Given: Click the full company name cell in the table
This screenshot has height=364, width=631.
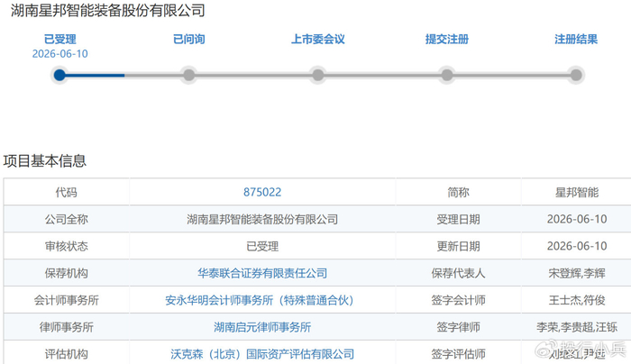Looking at the screenshot, I should 262,219.
